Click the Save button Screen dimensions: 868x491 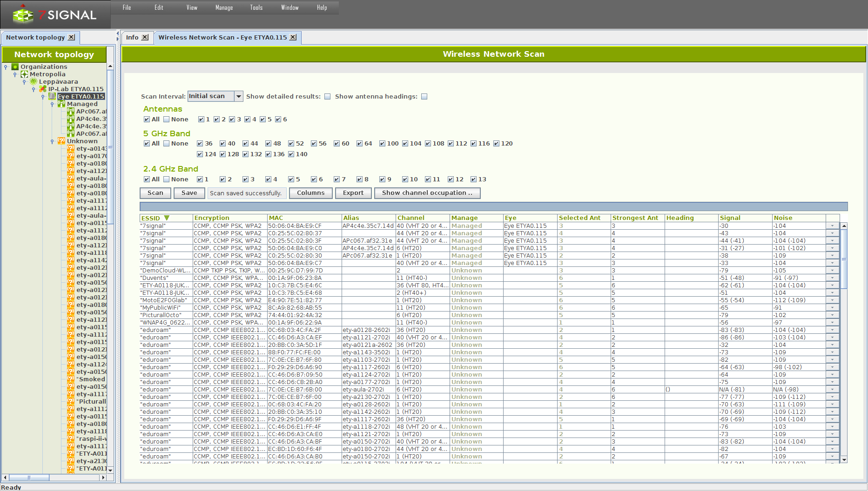189,193
